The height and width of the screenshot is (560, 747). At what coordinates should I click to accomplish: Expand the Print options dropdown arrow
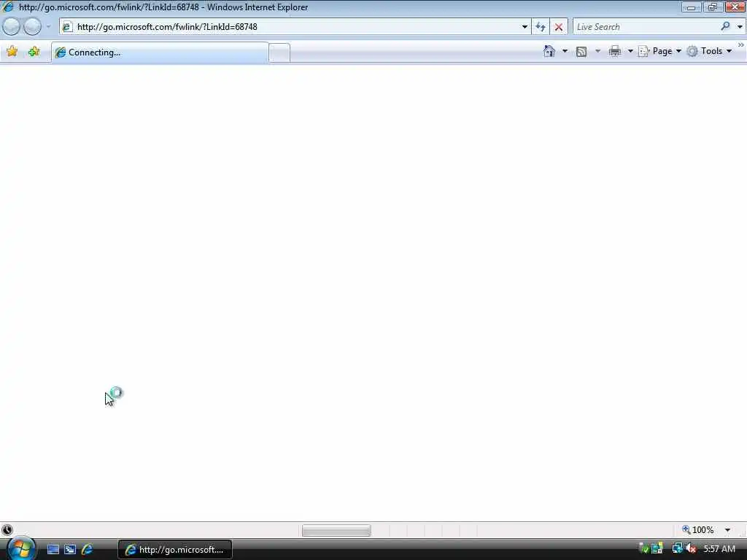pos(630,51)
